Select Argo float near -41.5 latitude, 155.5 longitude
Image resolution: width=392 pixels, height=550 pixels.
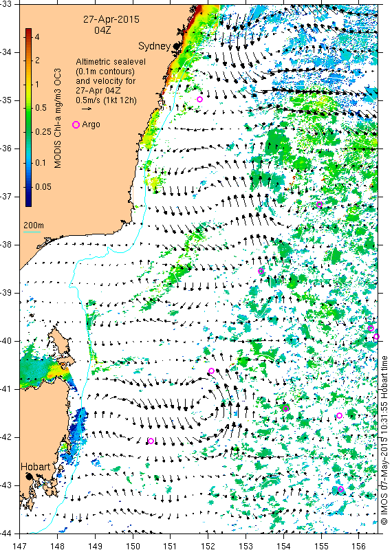coord(339,416)
